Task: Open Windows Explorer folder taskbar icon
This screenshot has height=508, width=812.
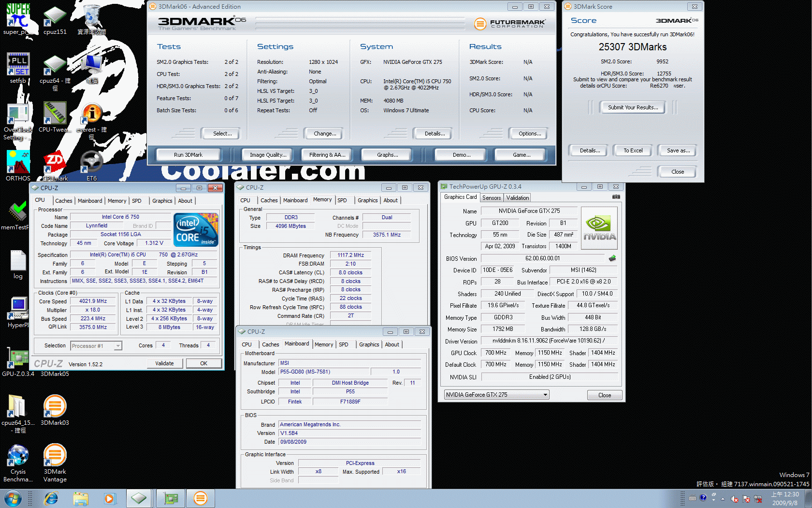Action: pyautogui.click(x=81, y=498)
